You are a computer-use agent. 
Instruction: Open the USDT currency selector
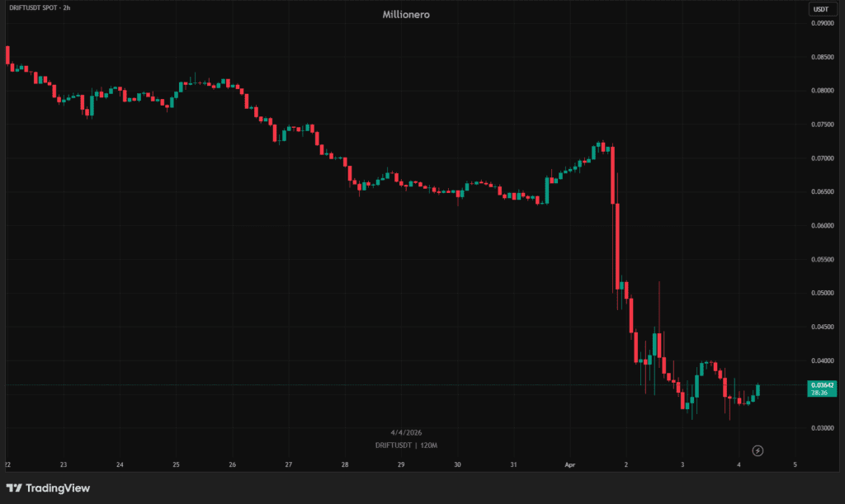pos(820,9)
